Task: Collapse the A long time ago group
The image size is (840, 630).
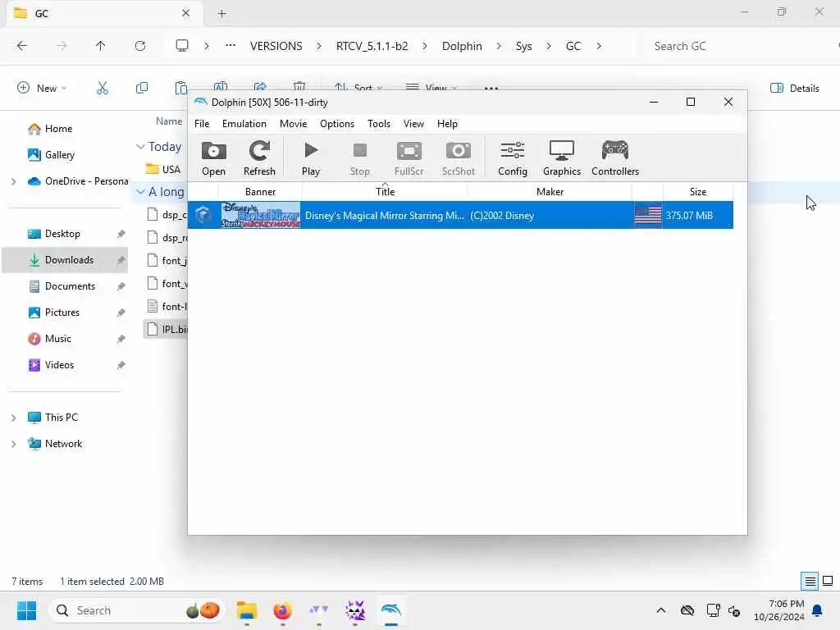Action: pos(140,192)
